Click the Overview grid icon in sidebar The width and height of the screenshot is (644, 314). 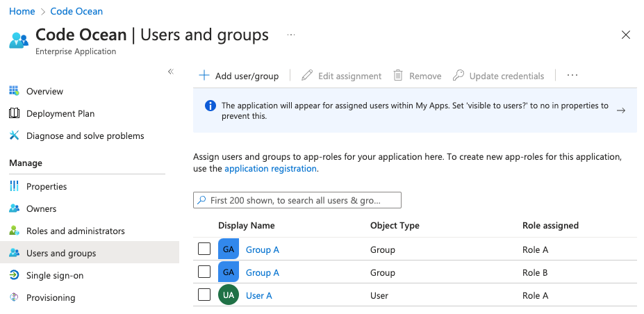pos(14,91)
